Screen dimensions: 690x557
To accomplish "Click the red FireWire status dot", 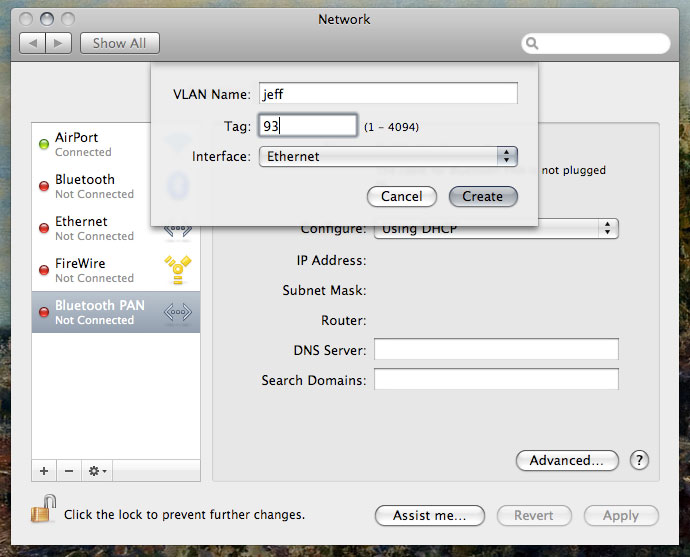I will (44, 270).
